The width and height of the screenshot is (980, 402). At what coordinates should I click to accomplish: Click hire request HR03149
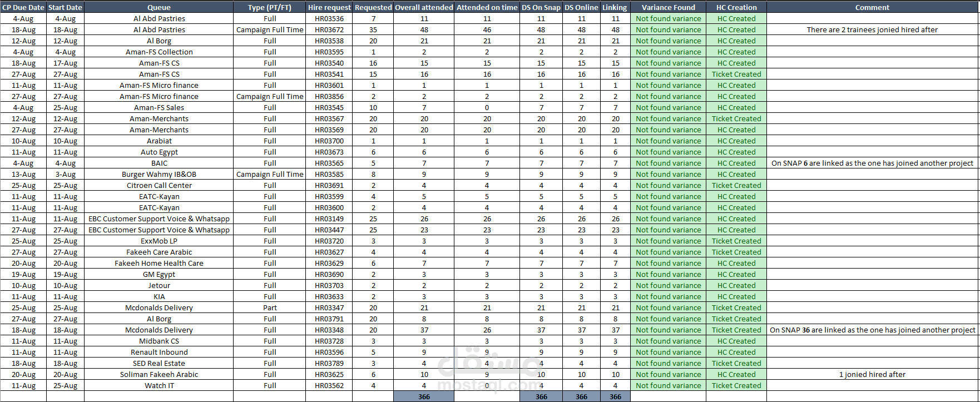click(329, 219)
